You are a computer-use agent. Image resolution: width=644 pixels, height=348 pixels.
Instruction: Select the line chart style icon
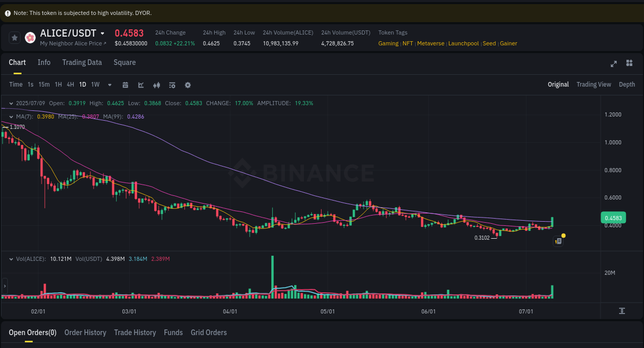point(141,85)
